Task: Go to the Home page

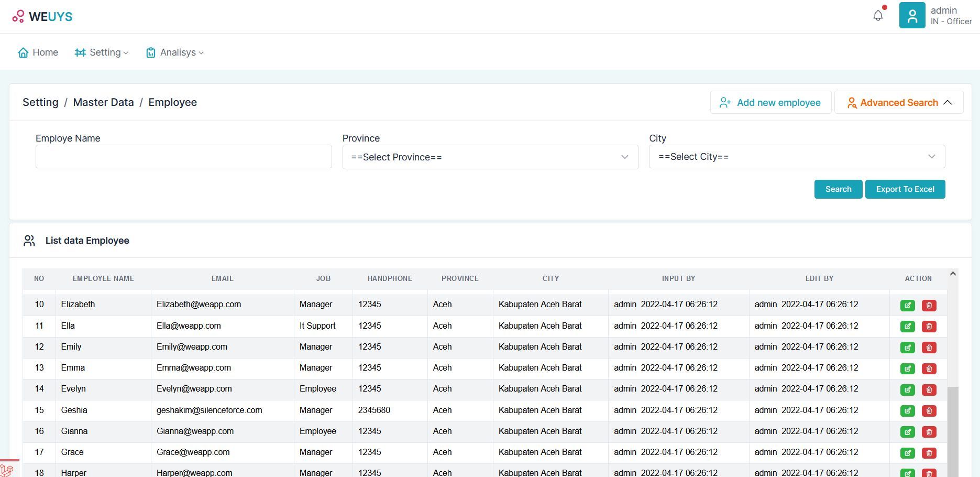Action: pyautogui.click(x=38, y=52)
